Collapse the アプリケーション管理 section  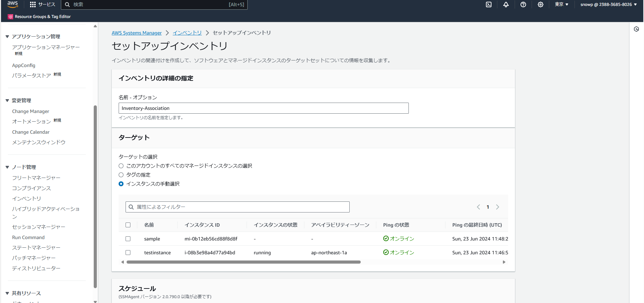pyautogui.click(x=7, y=37)
